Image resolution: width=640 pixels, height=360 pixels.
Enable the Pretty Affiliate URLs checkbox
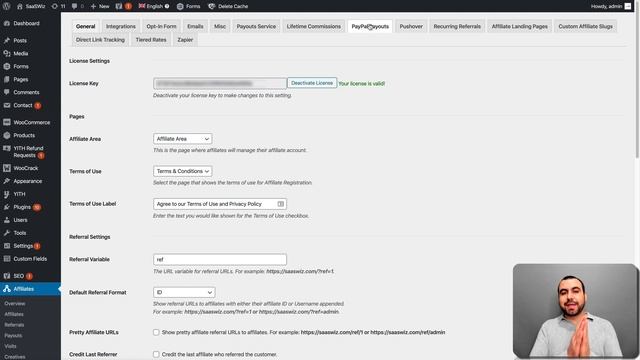coord(156,332)
